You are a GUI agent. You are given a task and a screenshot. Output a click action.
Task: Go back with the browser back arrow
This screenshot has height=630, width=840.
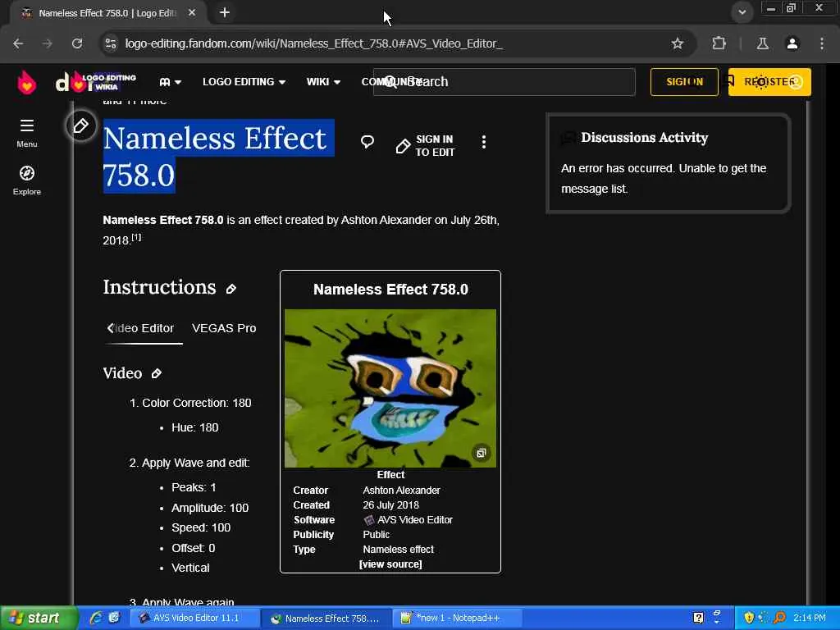18,43
